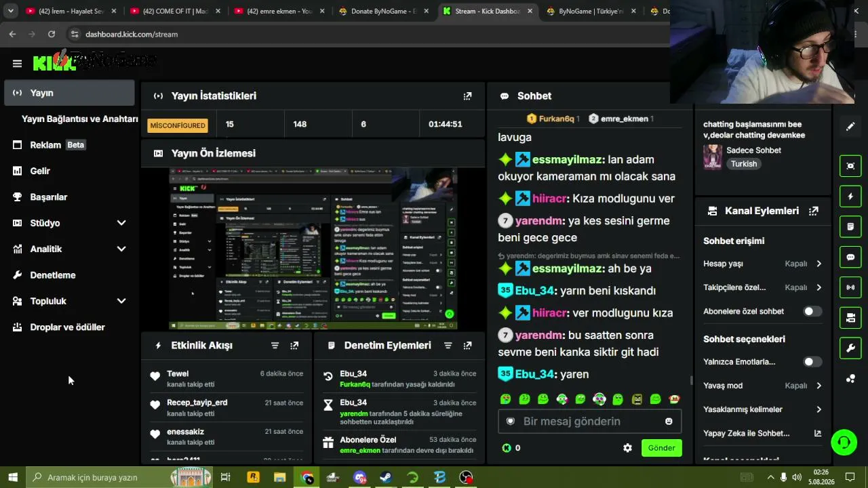Toggle the channel actions widget icon
The image size is (868, 488).
(850, 317)
